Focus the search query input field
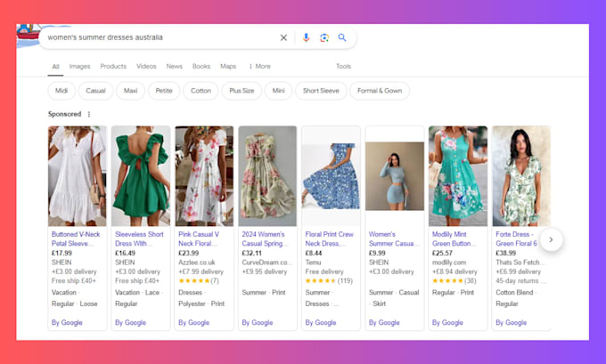 click(160, 37)
